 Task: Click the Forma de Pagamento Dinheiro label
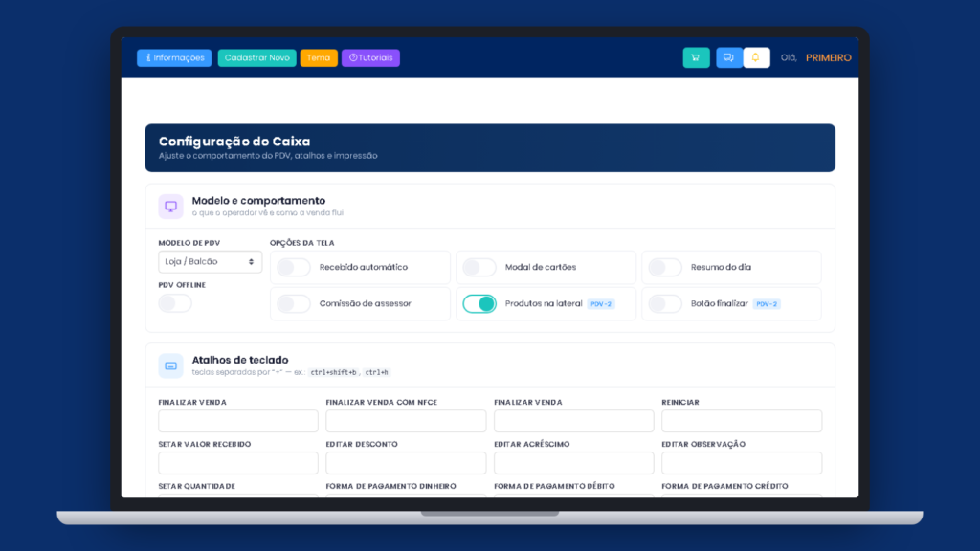coord(391,486)
